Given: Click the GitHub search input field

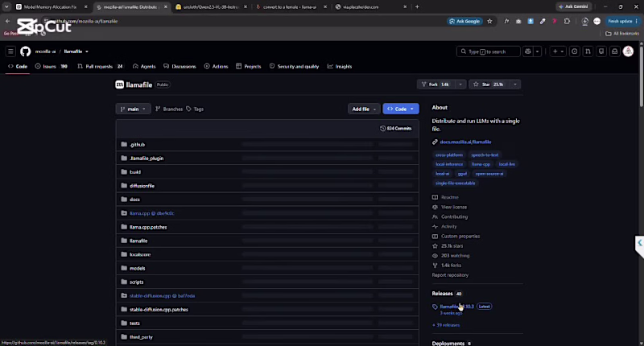Looking at the screenshot, I should click(x=488, y=51).
